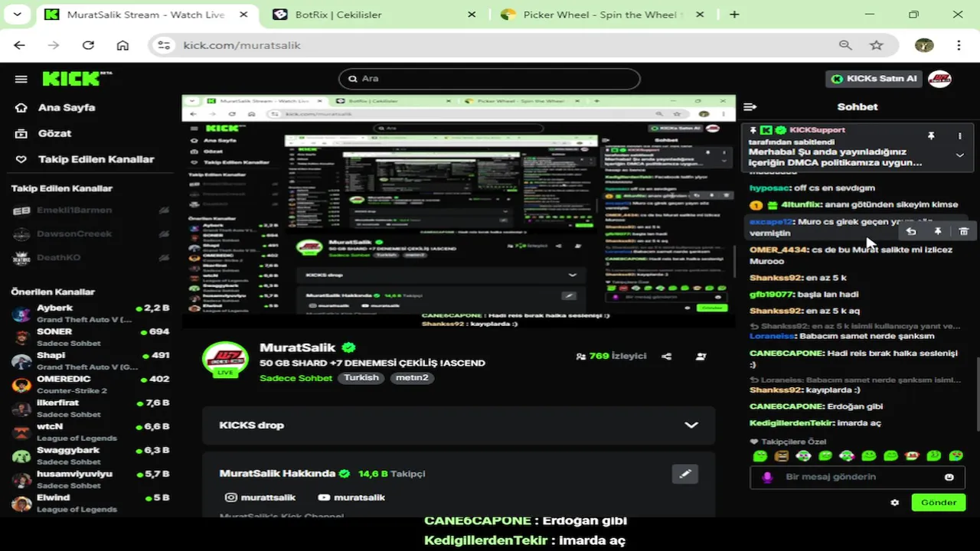Open the browser home page
The height and width of the screenshot is (551, 980).
click(122, 45)
